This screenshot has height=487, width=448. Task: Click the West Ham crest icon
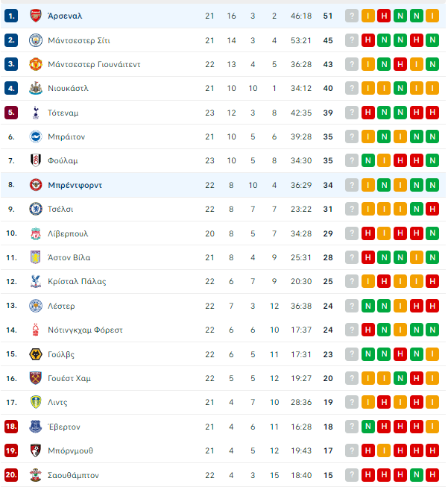[36, 378]
